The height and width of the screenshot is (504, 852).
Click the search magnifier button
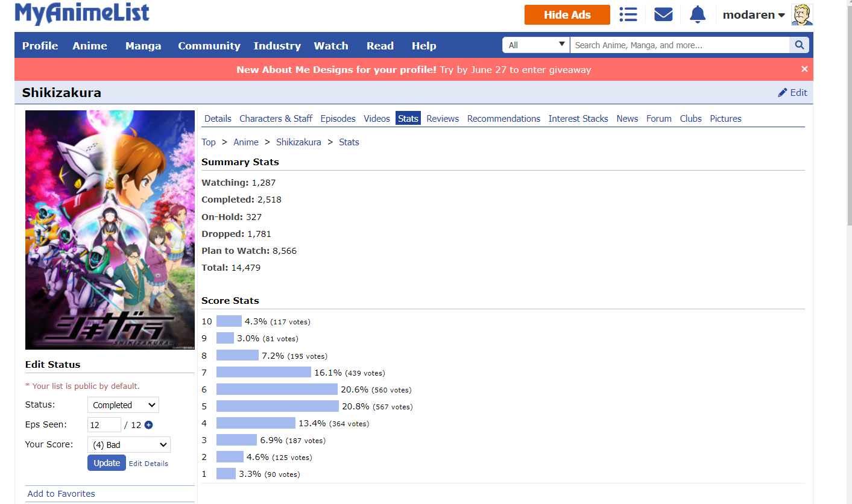point(799,45)
